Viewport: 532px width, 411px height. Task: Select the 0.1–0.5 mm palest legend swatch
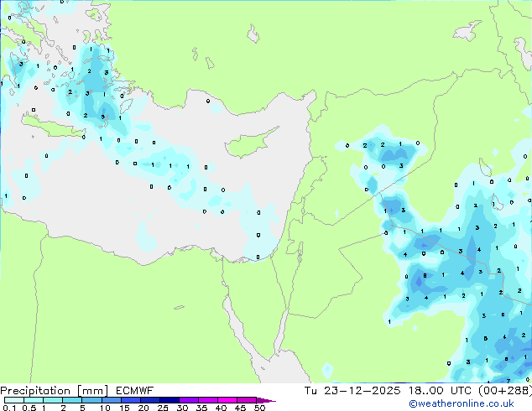click(x=14, y=400)
